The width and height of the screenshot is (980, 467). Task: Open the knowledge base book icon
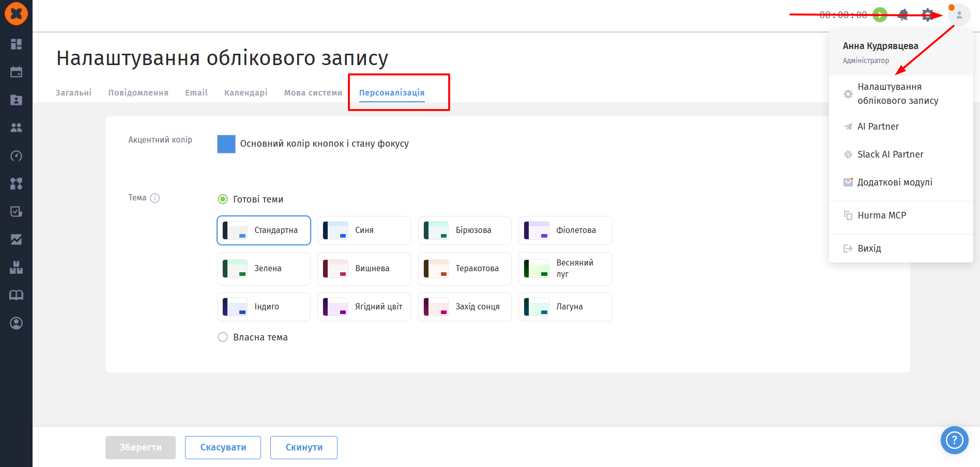16,295
